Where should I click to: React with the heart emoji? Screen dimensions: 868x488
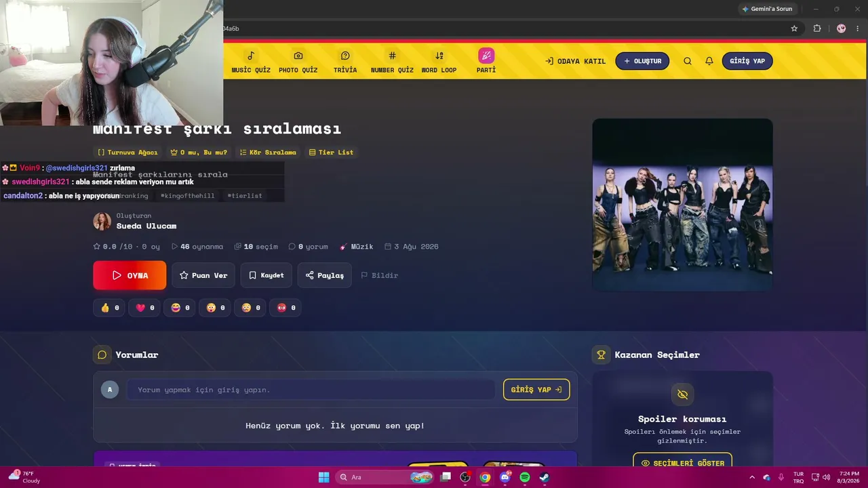(x=145, y=308)
